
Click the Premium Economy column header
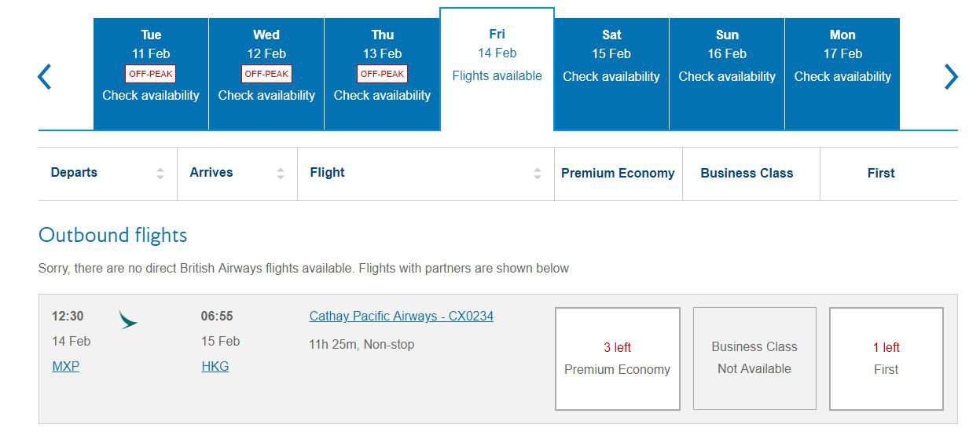click(618, 174)
